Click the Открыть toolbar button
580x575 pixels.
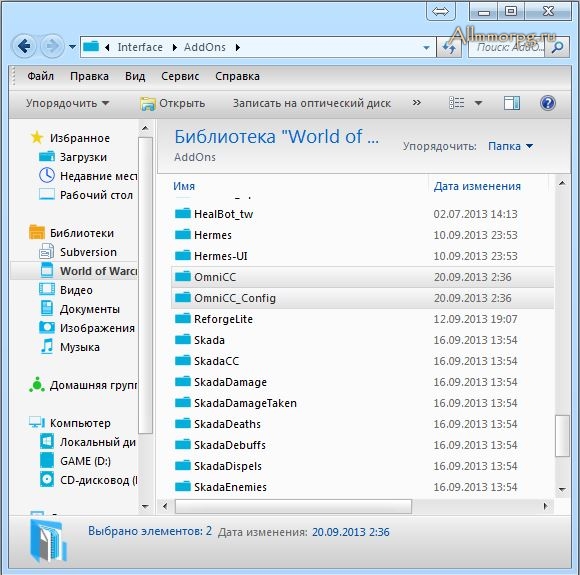tap(173, 103)
